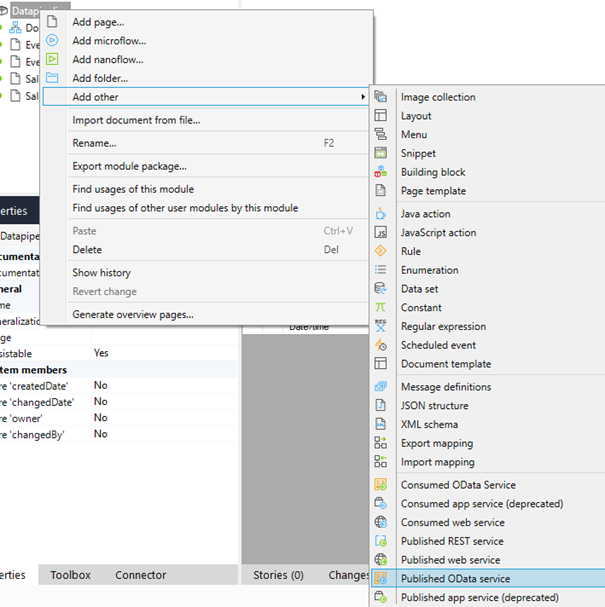This screenshot has width=605, height=607.
Task: Click the green Add nanoflow icon
Action: coord(52,59)
